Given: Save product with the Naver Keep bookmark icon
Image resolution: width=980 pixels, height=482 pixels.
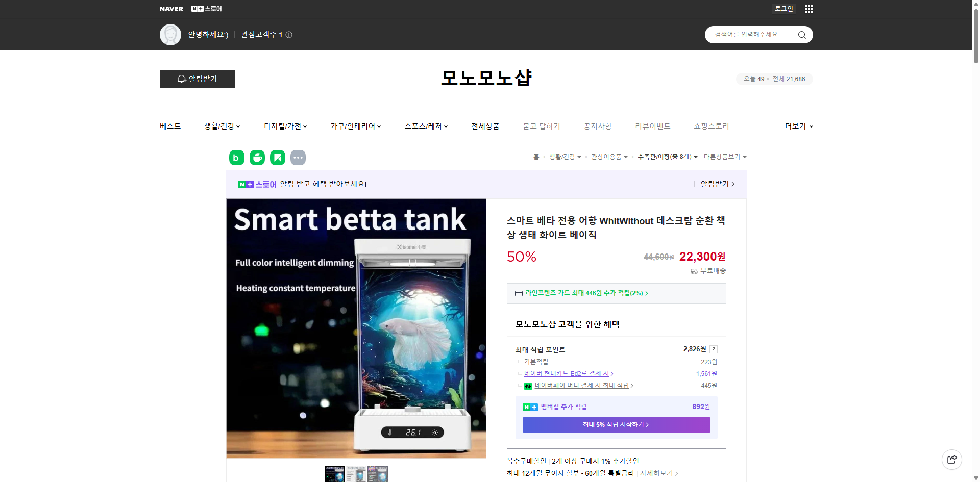Looking at the screenshot, I should [x=277, y=157].
